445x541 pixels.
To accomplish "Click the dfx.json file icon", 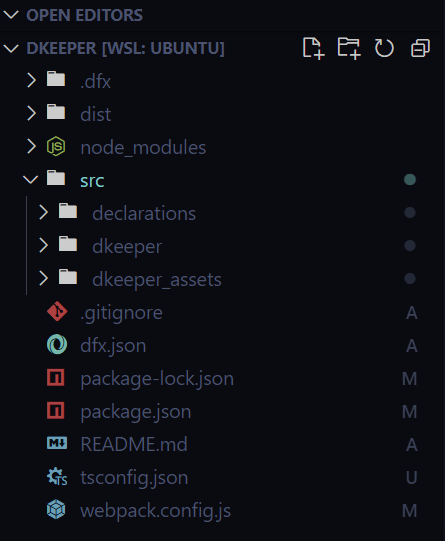I will [57, 344].
